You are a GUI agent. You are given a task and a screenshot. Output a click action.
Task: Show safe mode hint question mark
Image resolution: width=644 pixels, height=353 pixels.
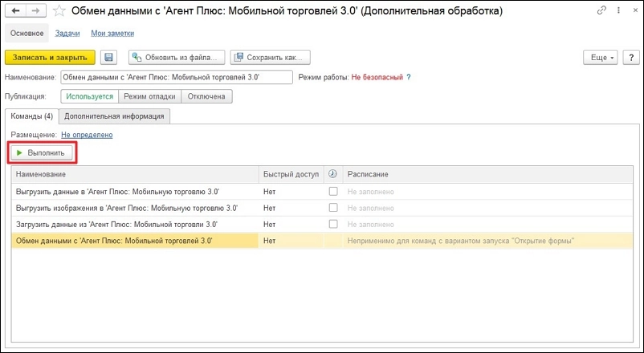(408, 77)
